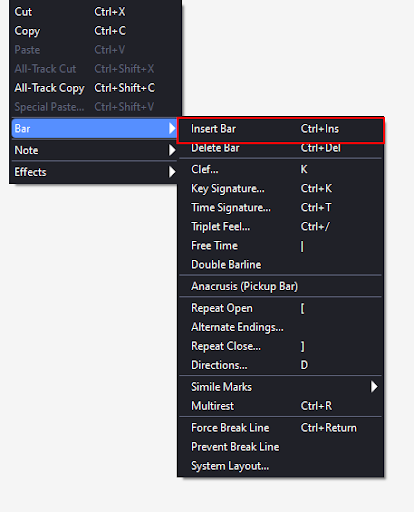Toggle Free Time for bar
This screenshot has width=414, height=512.
point(281,246)
